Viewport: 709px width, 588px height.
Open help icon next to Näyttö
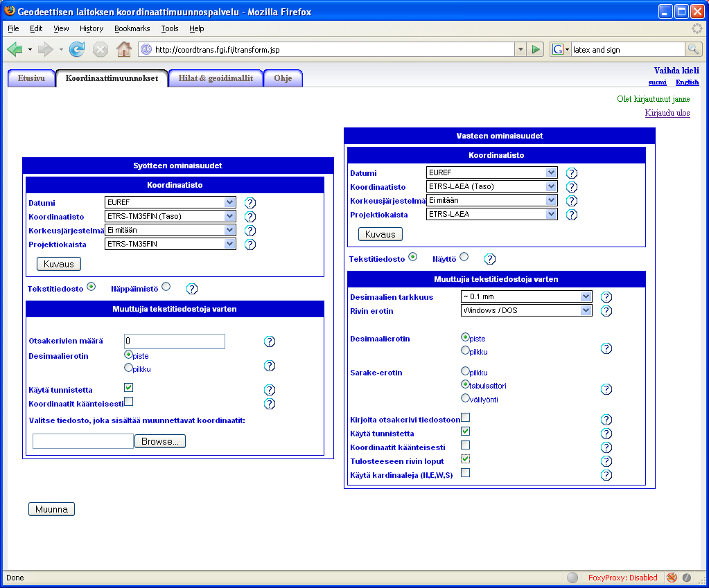[490, 259]
